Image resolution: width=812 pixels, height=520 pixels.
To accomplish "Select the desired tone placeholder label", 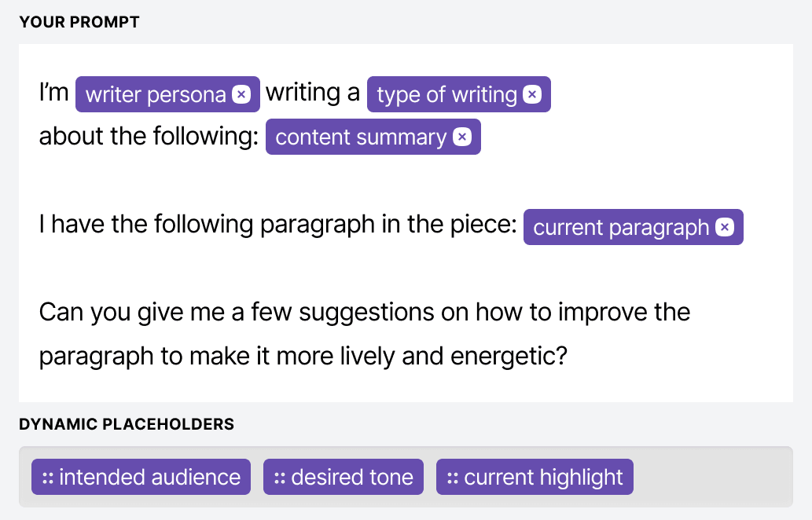I will click(x=352, y=478).
